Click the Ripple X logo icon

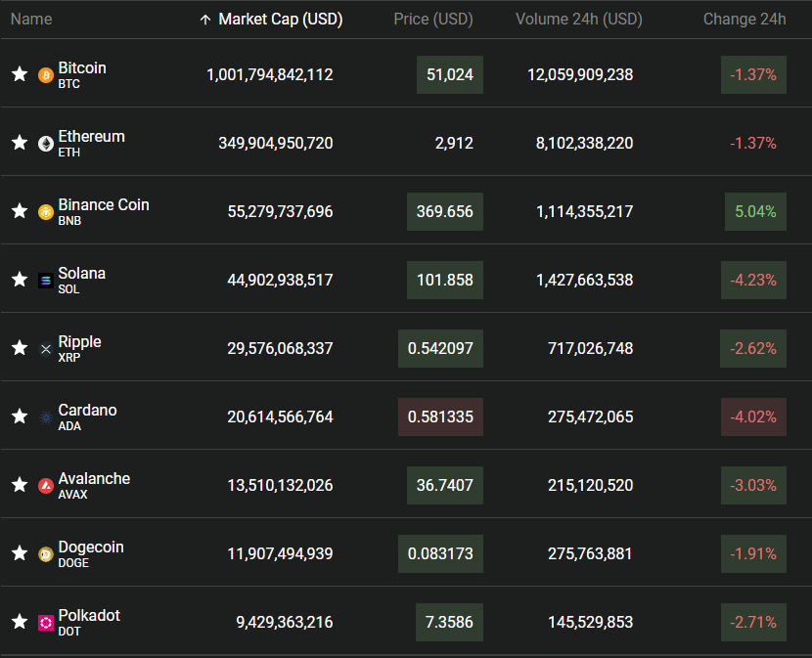[46, 349]
